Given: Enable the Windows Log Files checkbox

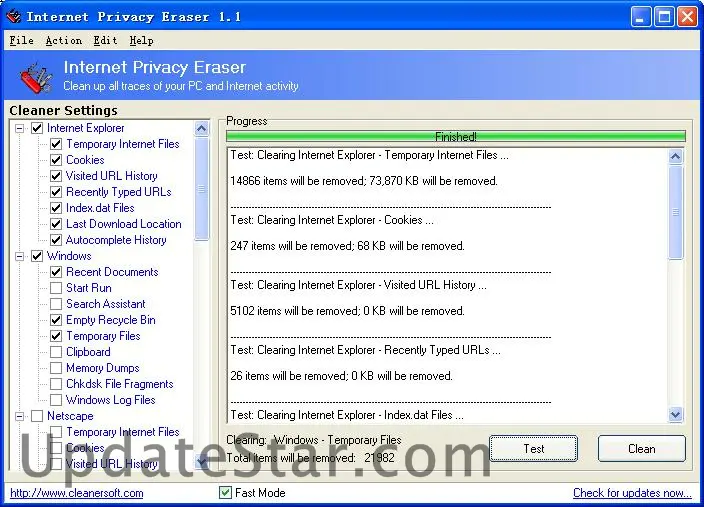Looking at the screenshot, I should pos(56,400).
